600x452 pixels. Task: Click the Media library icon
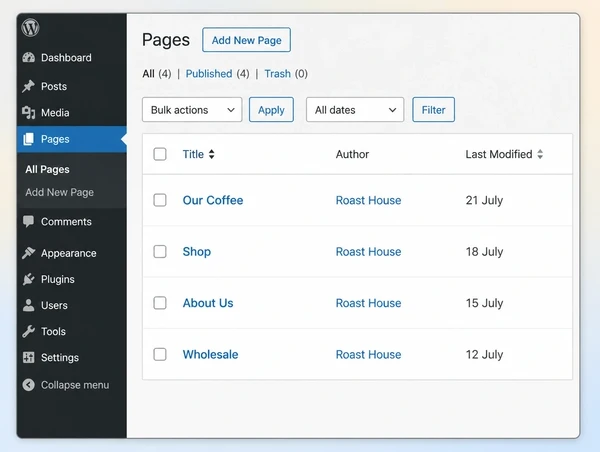point(29,113)
